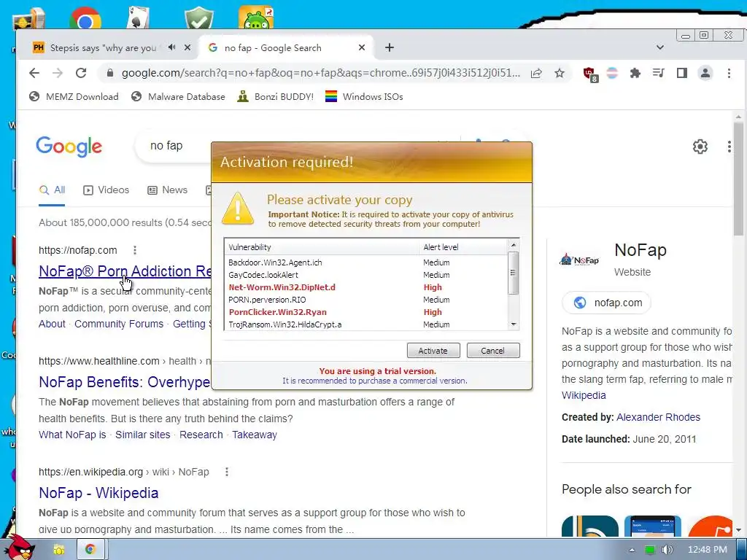Open the 'What NoFap is' sitelink
The image size is (747, 560).
pyautogui.click(x=72, y=435)
